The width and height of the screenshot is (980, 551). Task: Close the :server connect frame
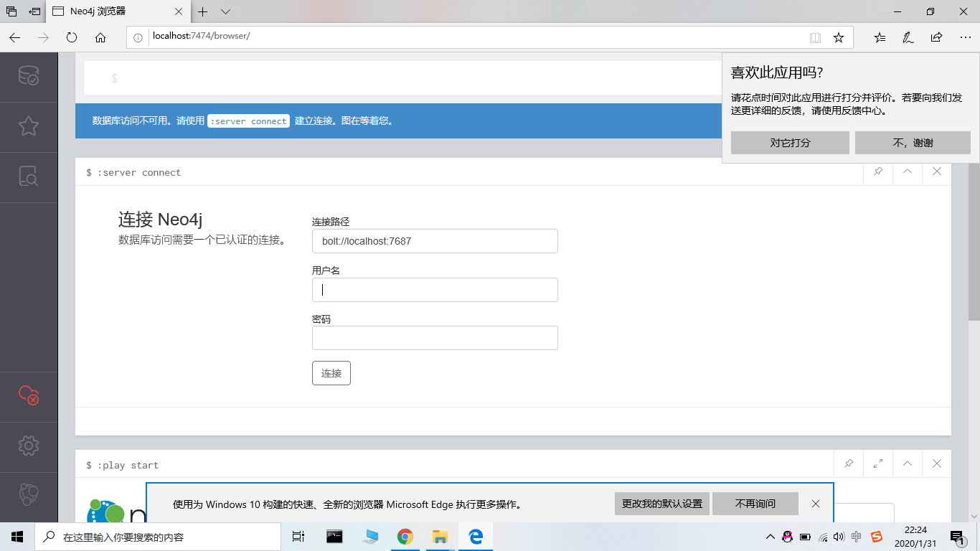[937, 171]
